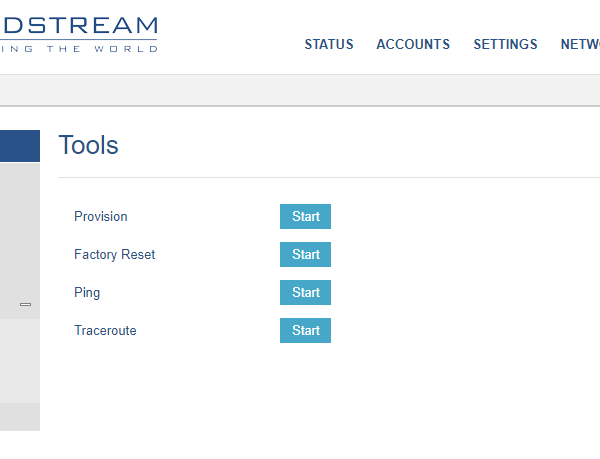Open the STATUS menu
Image resolution: width=600 pixels, height=459 pixels.
point(329,44)
